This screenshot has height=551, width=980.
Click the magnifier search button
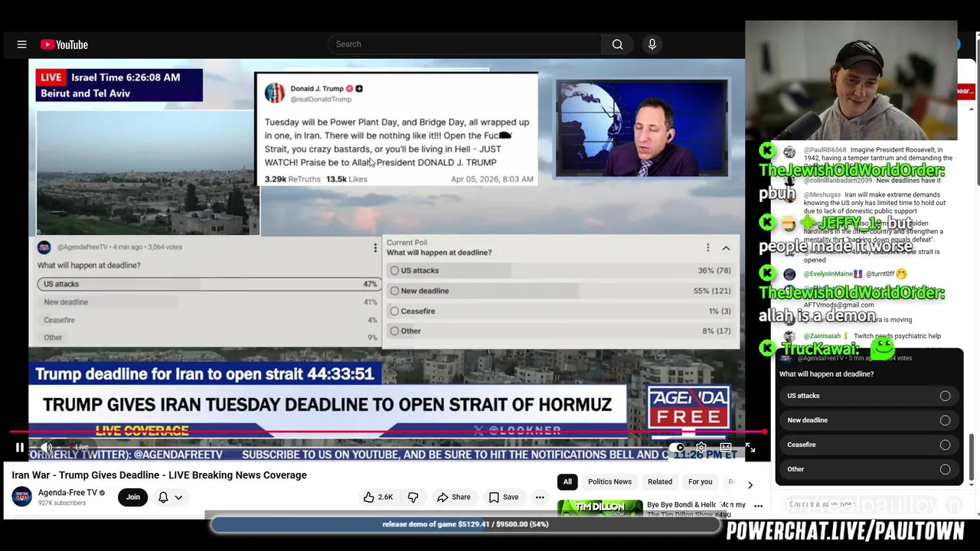617,44
